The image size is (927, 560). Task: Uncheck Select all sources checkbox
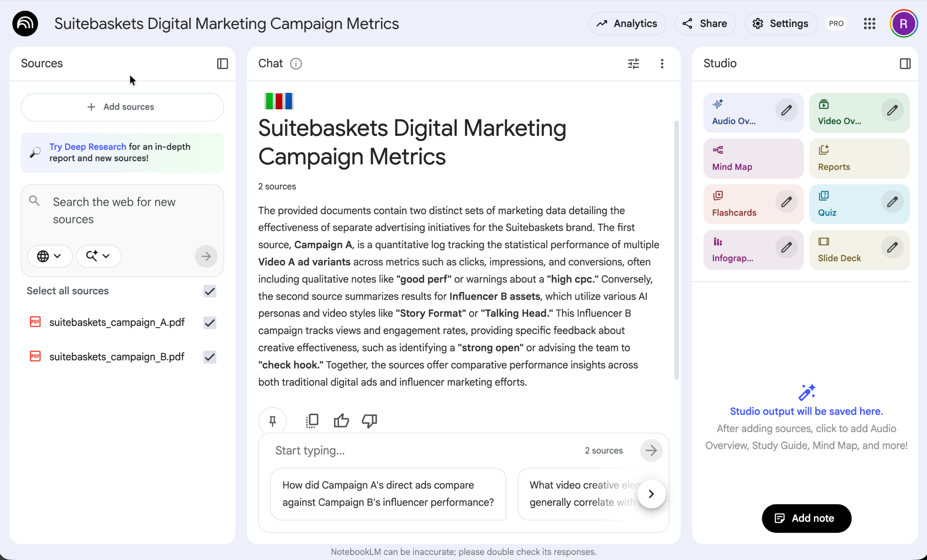210,291
